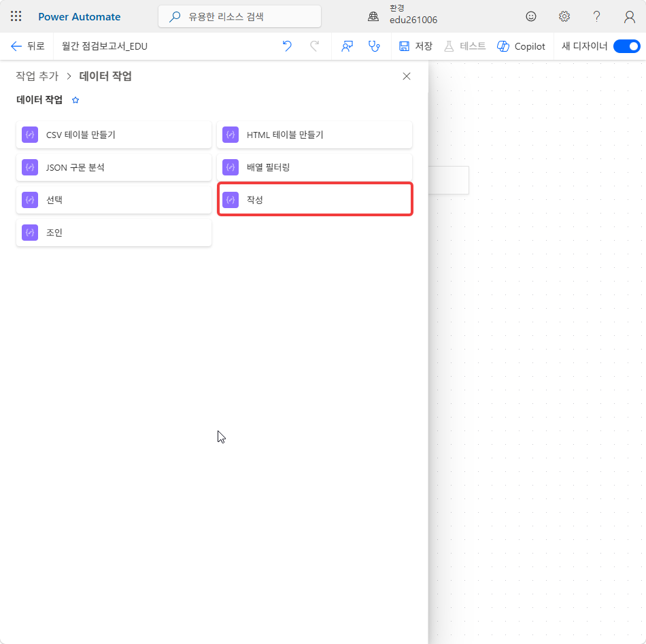Viewport: 646px width, 644px height.
Task: Save the flow with 저장
Action: point(415,46)
